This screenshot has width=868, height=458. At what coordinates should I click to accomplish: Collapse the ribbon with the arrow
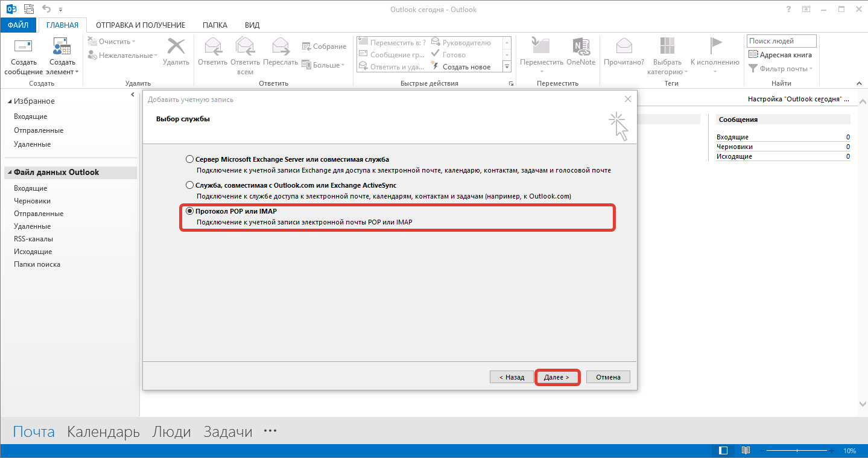coord(860,83)
